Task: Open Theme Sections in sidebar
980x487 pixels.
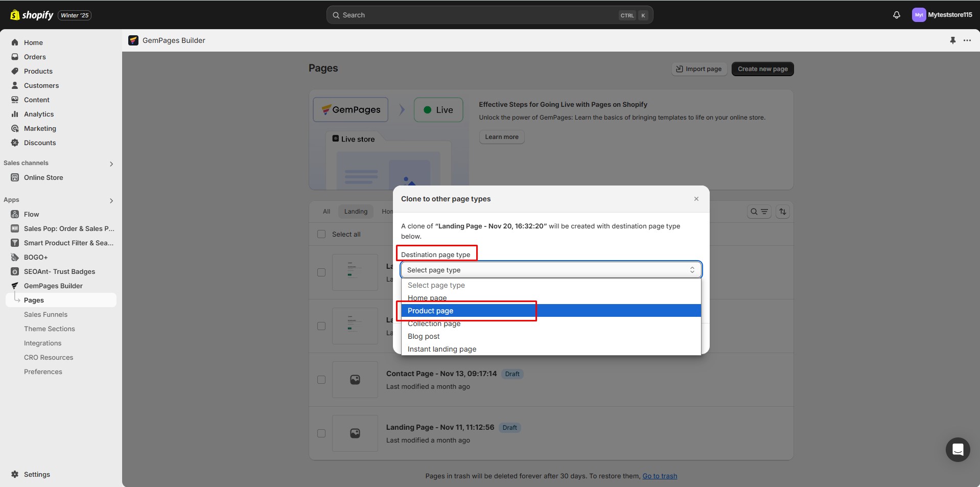Action: click(x=50, y=329)
